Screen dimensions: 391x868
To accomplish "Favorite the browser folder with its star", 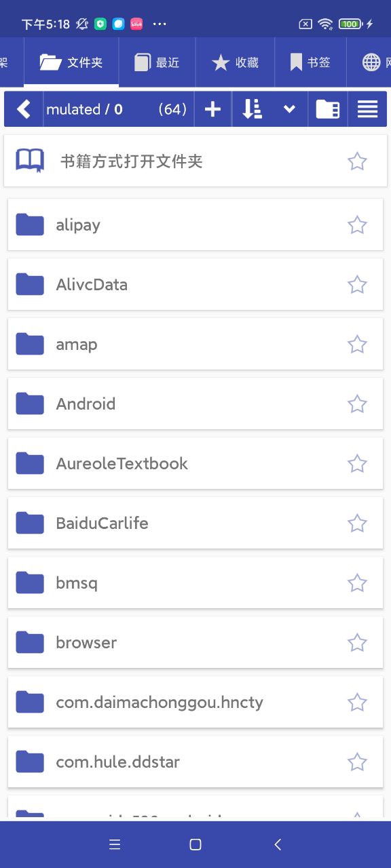I will 357,642.
